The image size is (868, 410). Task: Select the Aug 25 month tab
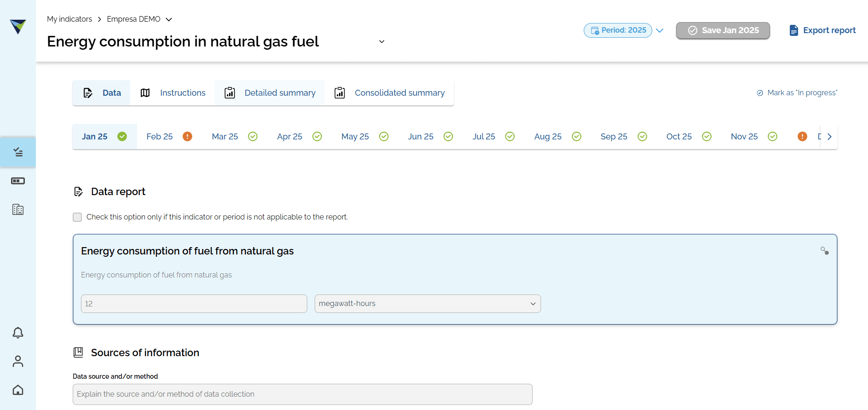pyautogui.click(x=558, y=137)
